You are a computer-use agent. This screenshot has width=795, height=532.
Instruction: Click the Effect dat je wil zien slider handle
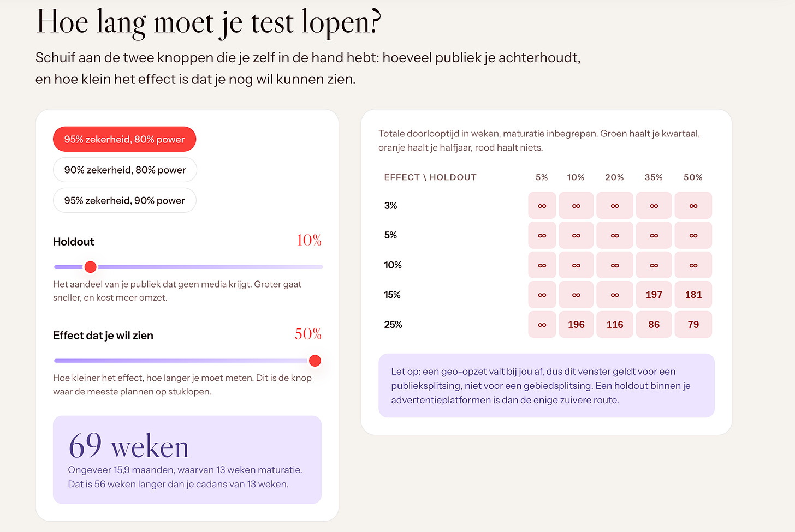pos(315,361)
